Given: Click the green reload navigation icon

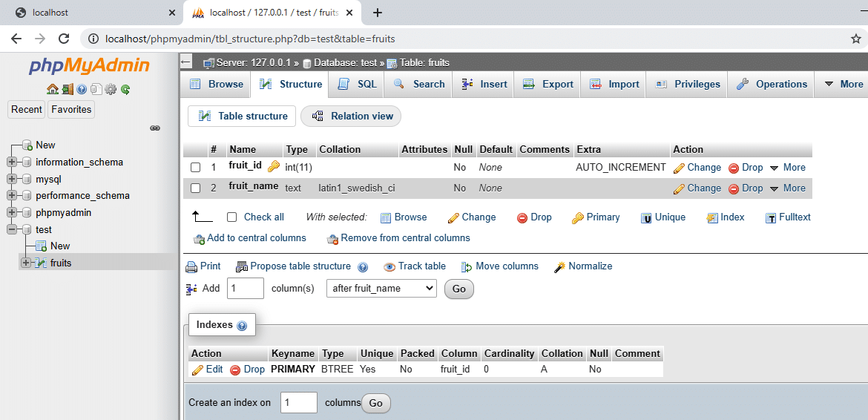Looking at the screenshot, I should coord(125,89).
